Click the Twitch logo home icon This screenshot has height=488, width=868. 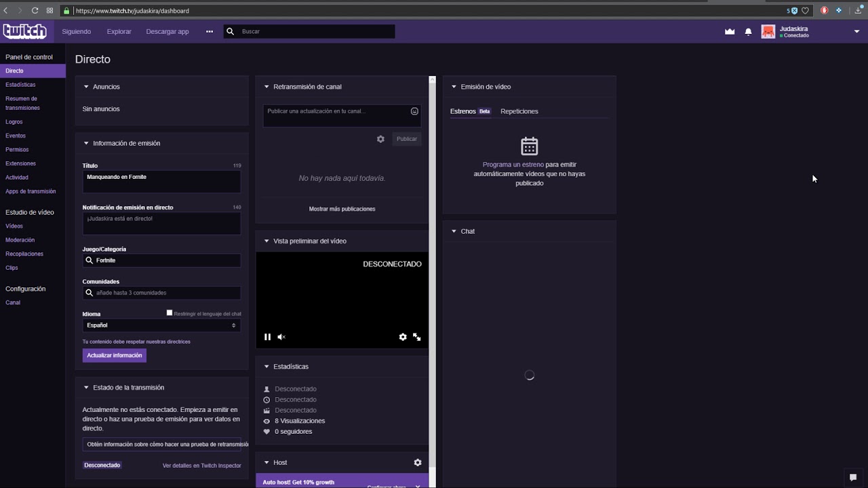(24, 31)
